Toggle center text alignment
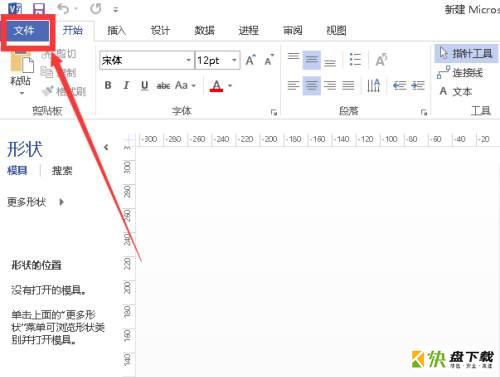Viewport: 500px width, 377px height. (312, 86)
